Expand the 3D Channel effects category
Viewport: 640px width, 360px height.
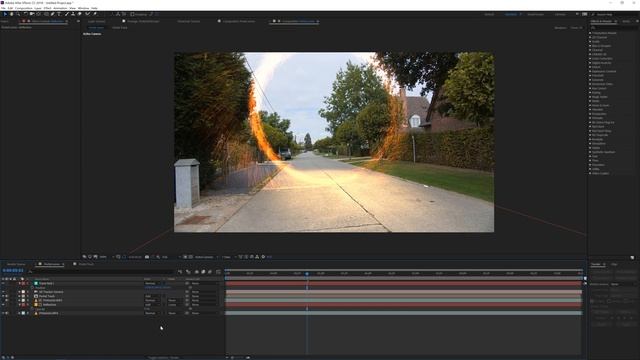click(590, 37)
